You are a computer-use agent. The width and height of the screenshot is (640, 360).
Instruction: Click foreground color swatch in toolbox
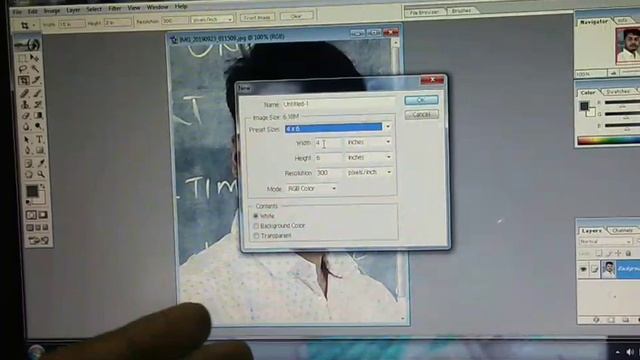coord(32,191)
